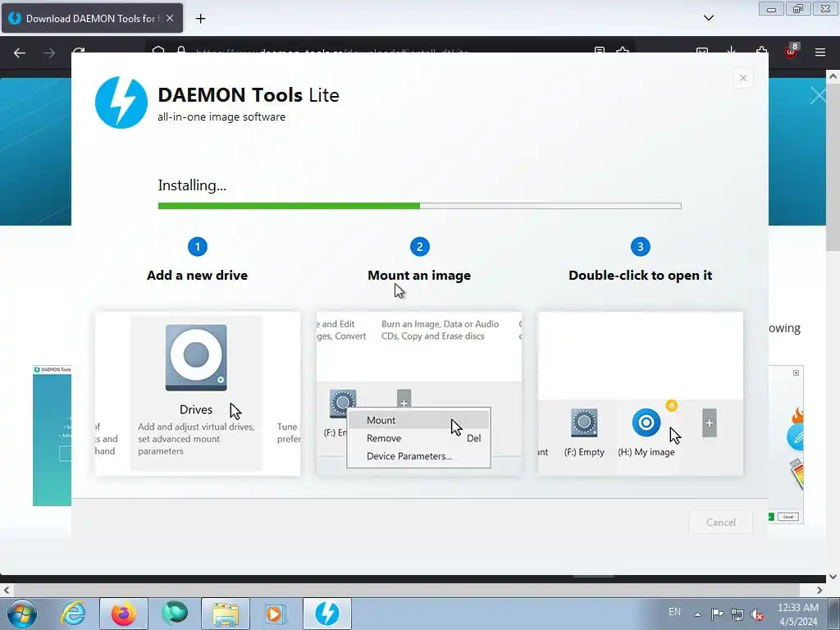Viewport: 840px width, 630px height.
Task: Open the media player taskbar icon
Action: (276, 614)
